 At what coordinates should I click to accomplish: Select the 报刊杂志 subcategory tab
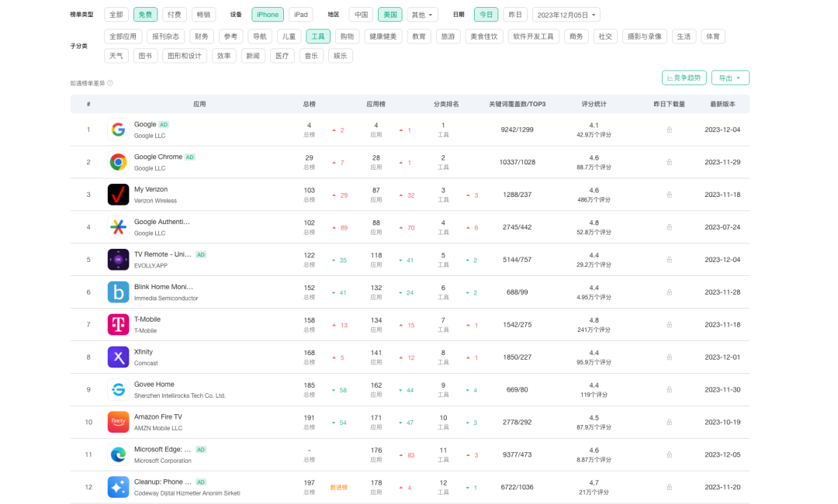coord(166,36)
